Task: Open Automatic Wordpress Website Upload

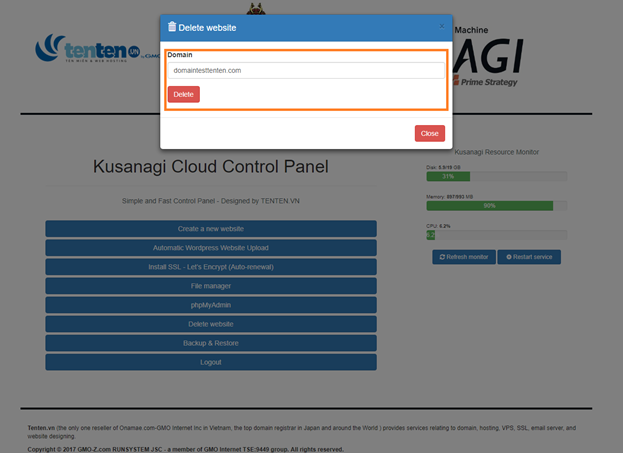Action: click(211, 248)
